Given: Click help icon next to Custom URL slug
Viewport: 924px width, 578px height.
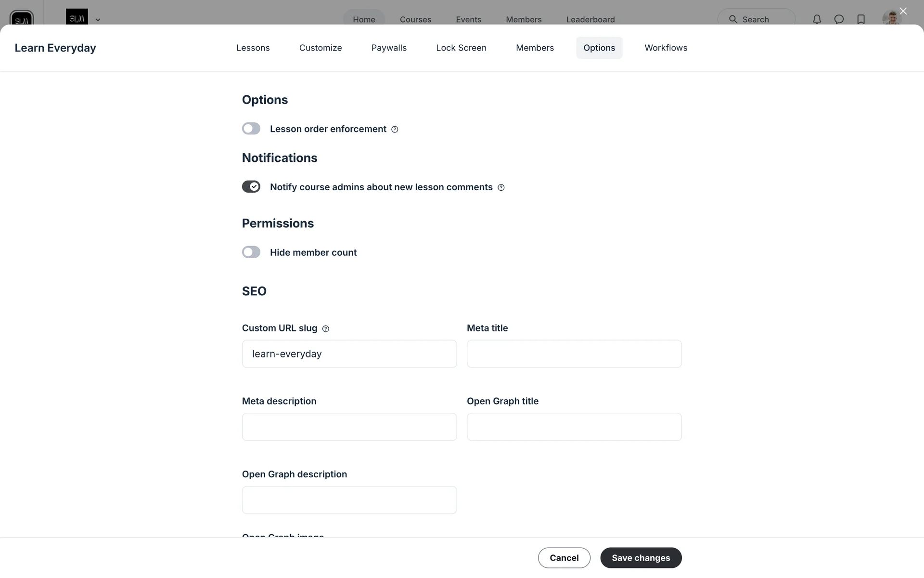Looking at the screenshot, I should (x=326, y=329).
